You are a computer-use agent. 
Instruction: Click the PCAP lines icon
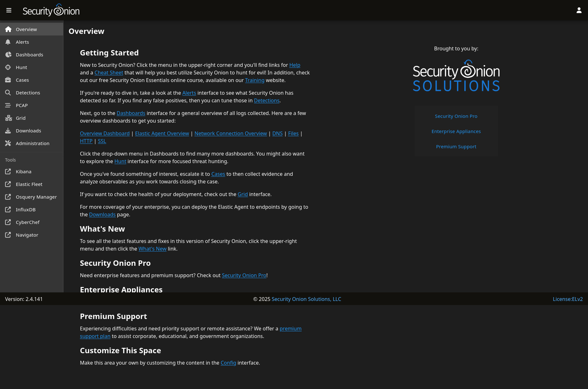pyautogui.click(x=8, y=105)
